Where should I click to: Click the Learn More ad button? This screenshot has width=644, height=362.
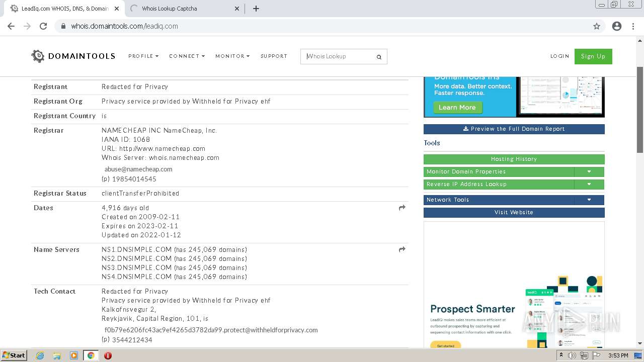pos(457,107)
